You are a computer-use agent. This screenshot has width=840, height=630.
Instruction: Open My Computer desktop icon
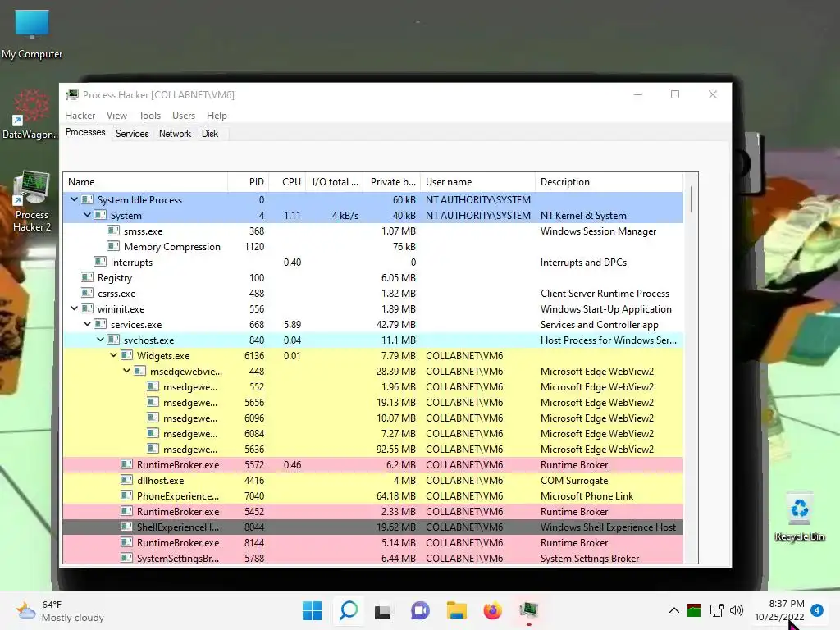(32, 34)
